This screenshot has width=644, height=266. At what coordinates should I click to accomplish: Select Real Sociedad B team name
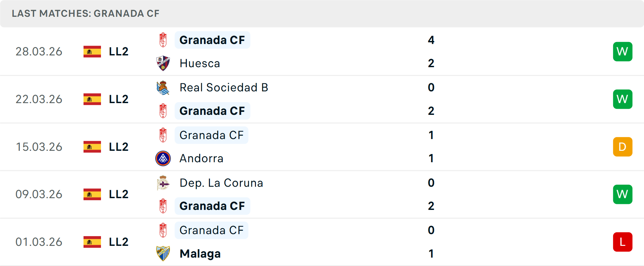224,88
